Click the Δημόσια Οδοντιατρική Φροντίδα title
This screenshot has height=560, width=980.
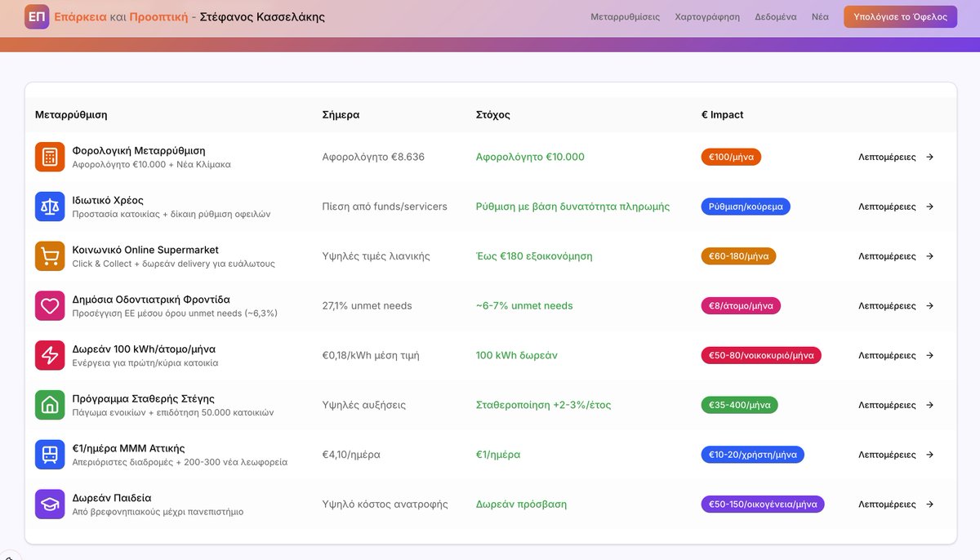click(151, 300)
